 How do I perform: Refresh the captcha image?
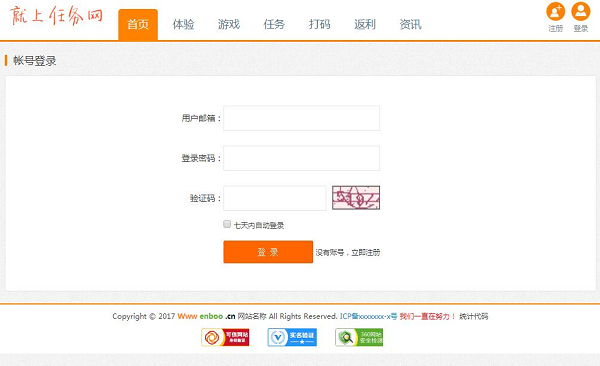(356, 198)
